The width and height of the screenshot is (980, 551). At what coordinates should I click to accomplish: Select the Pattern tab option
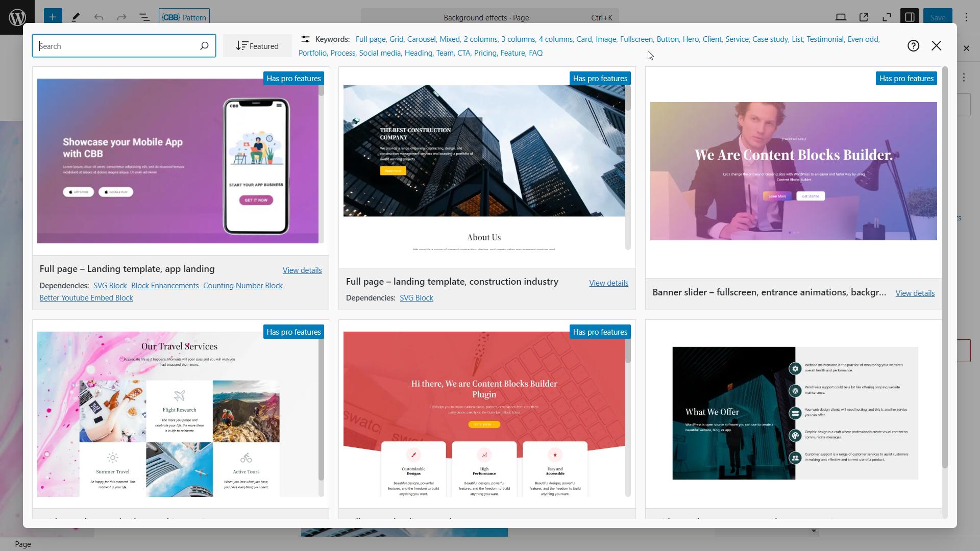185,17
